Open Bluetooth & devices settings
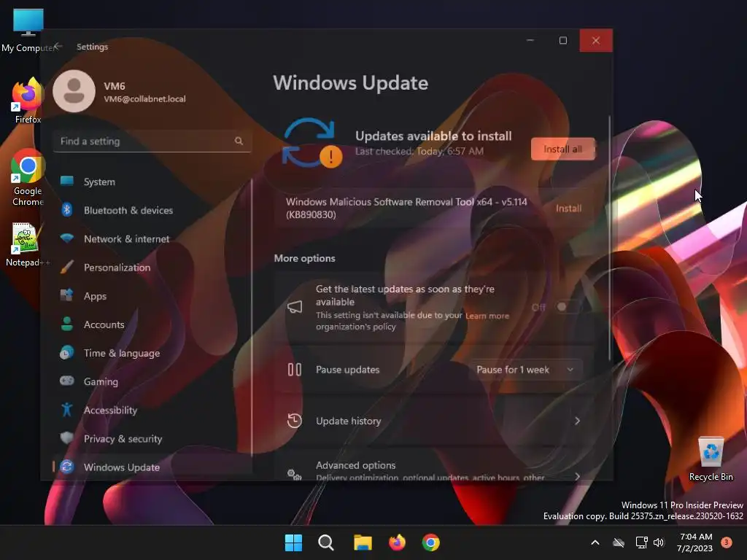 pos(152,210)
